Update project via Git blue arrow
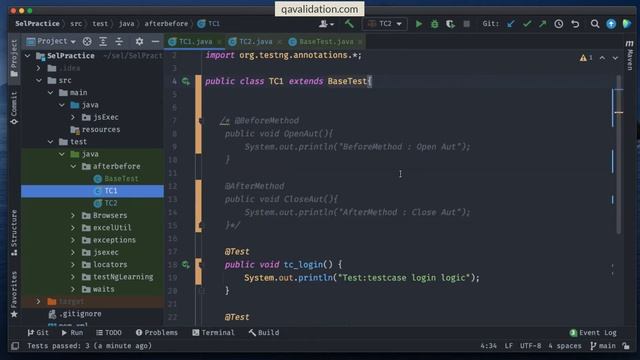The image size is (640, 360). (511, 24)
